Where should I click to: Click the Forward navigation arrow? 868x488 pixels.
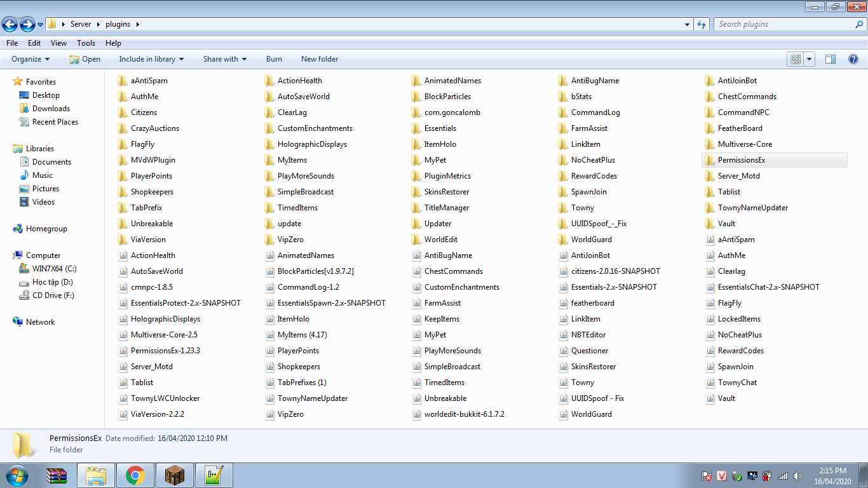[27, 25]
